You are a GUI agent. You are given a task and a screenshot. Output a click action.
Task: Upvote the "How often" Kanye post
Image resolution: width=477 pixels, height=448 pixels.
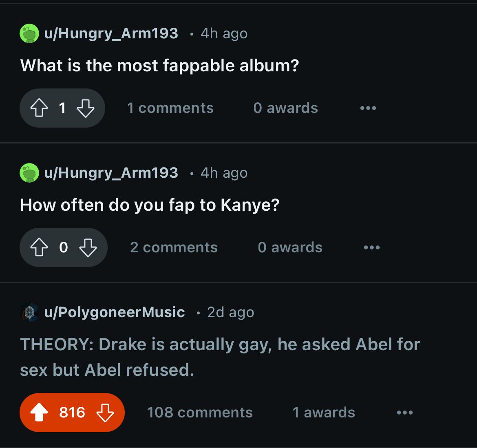click(39, 248)
